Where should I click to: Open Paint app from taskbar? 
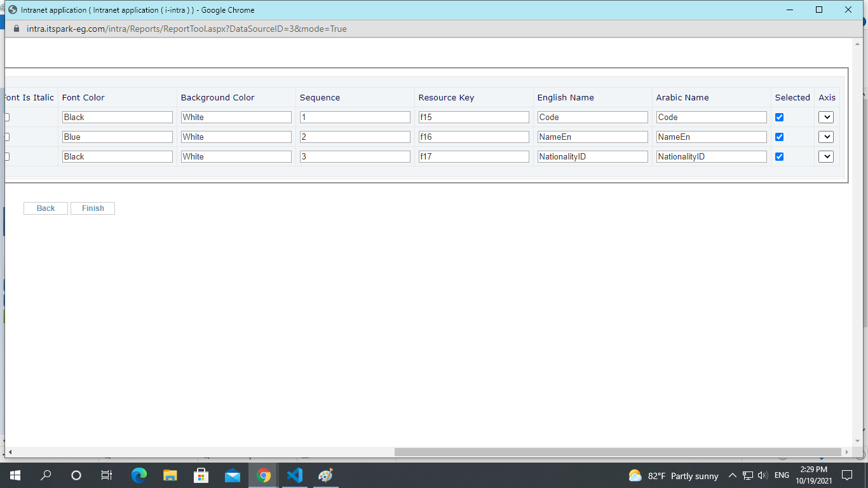coord(325,475)
